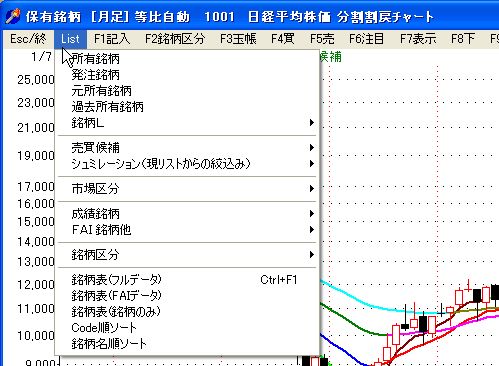Expand the 銘柄区分 submenu in the list

tap(187, 255)
